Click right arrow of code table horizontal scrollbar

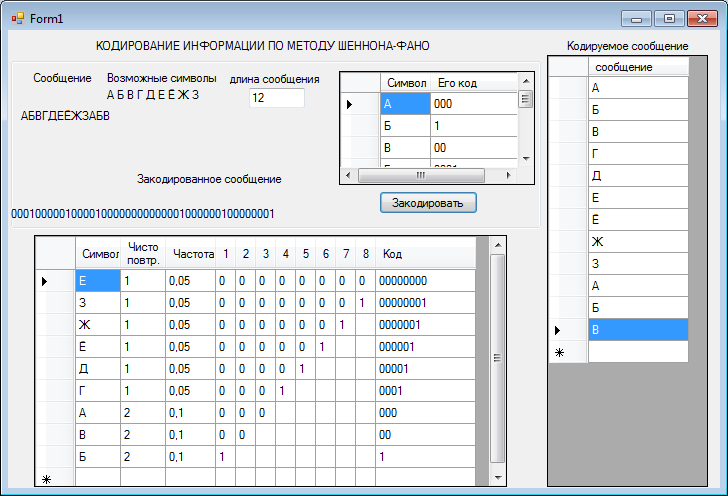click(x=509, y=176)
